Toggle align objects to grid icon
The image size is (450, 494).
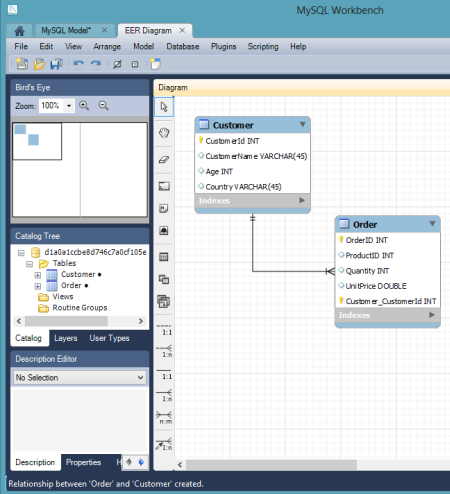[135, 64]
